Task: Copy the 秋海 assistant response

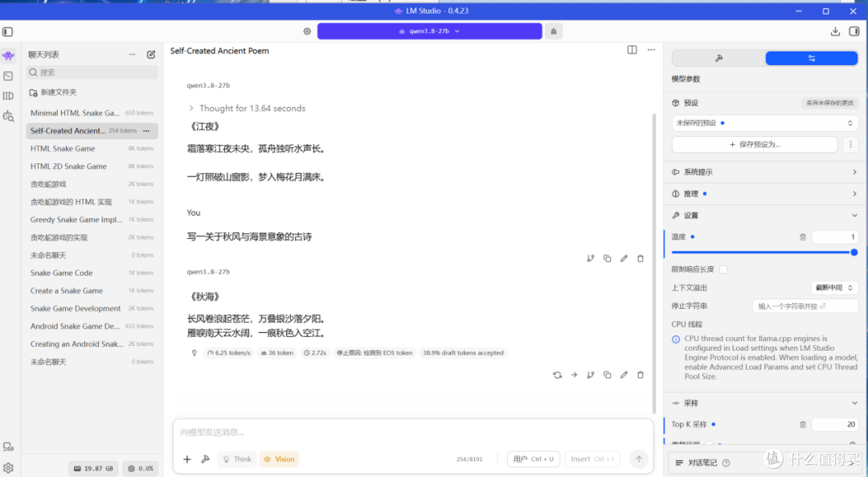Action: [608, 375]
